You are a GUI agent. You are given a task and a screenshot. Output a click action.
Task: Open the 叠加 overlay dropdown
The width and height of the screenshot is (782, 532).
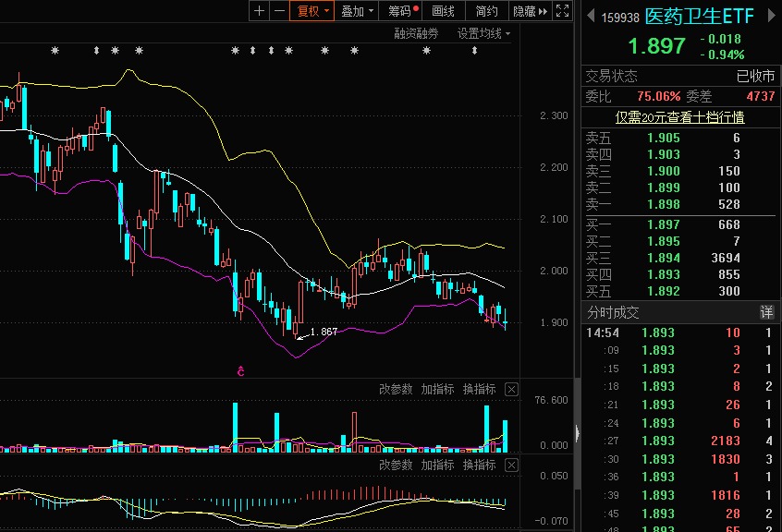coord(356,11)
